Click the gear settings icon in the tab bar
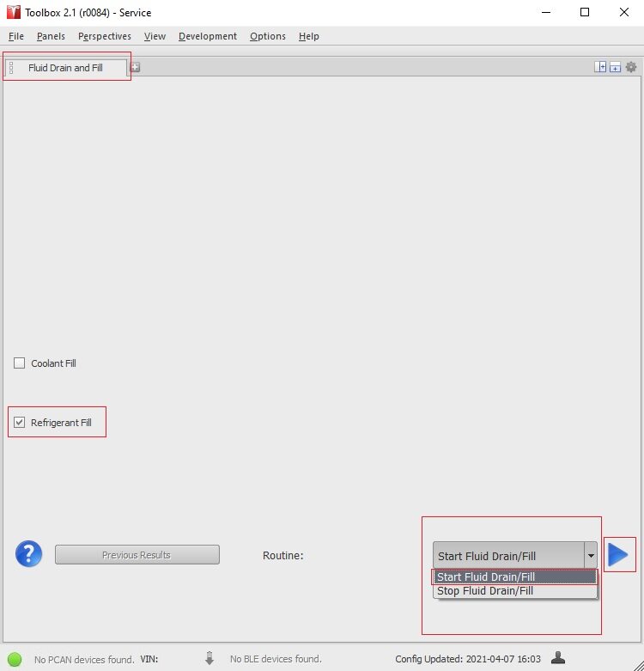The image size is (644, 671). tap(631, 67)
